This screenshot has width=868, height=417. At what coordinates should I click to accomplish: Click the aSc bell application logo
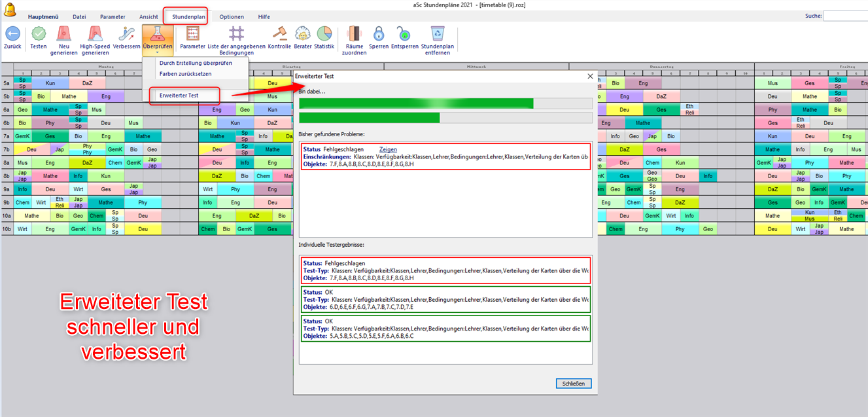pos(9,11)
